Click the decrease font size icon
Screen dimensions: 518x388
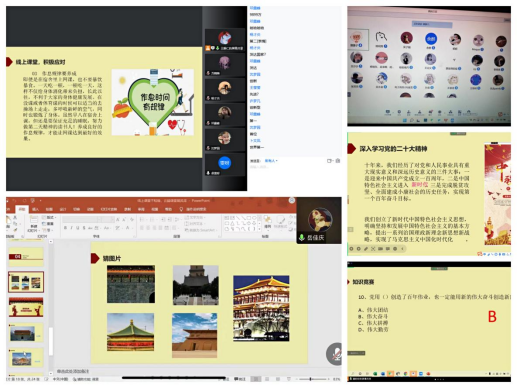point(124,219)
